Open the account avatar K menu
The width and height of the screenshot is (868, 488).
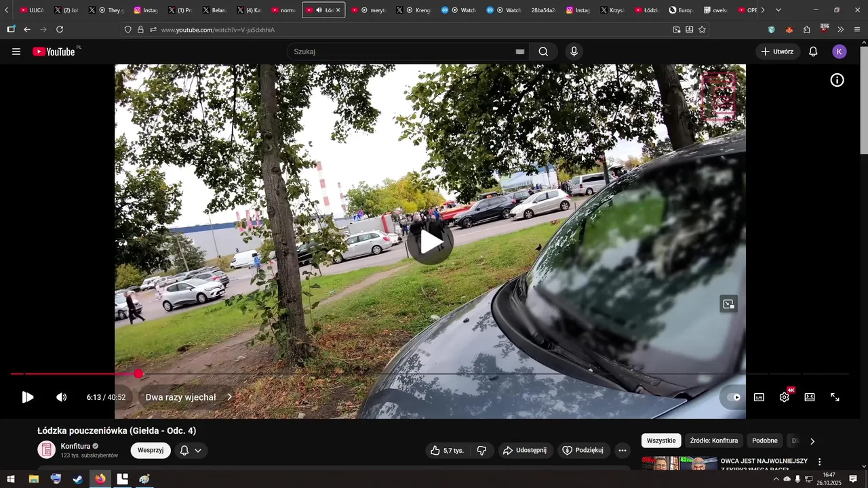(840, 52)
